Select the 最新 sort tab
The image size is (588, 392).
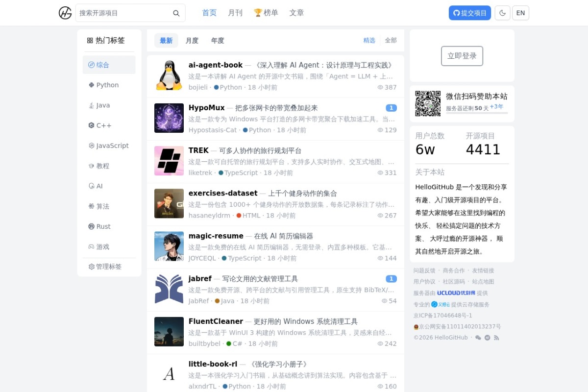166,40
